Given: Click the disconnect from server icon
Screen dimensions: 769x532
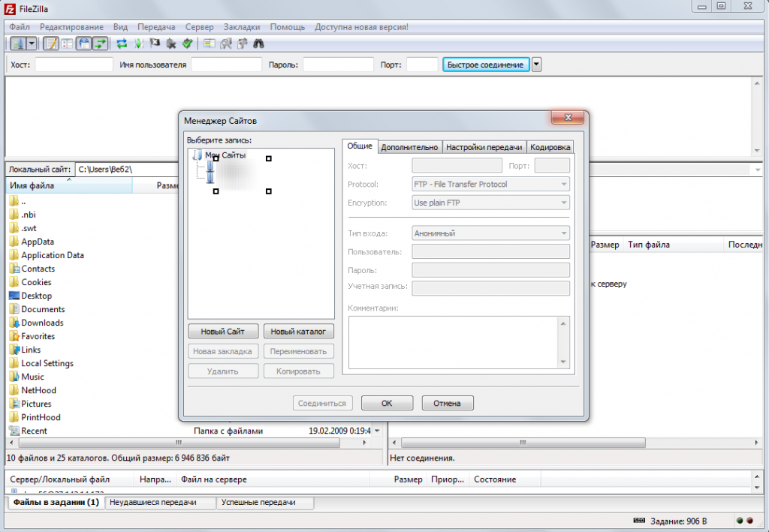Looking at the screenshot, I should 171,44.
